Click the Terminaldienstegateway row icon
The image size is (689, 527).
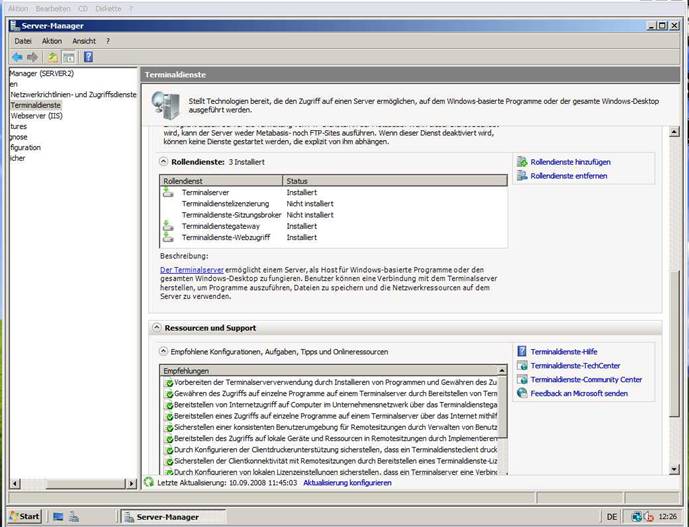coord(168,226)
